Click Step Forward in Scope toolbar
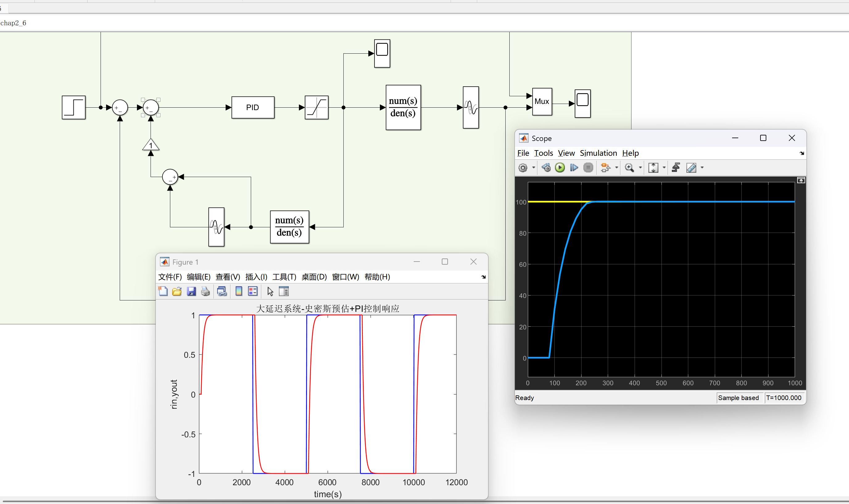 [x=574, y=167]
